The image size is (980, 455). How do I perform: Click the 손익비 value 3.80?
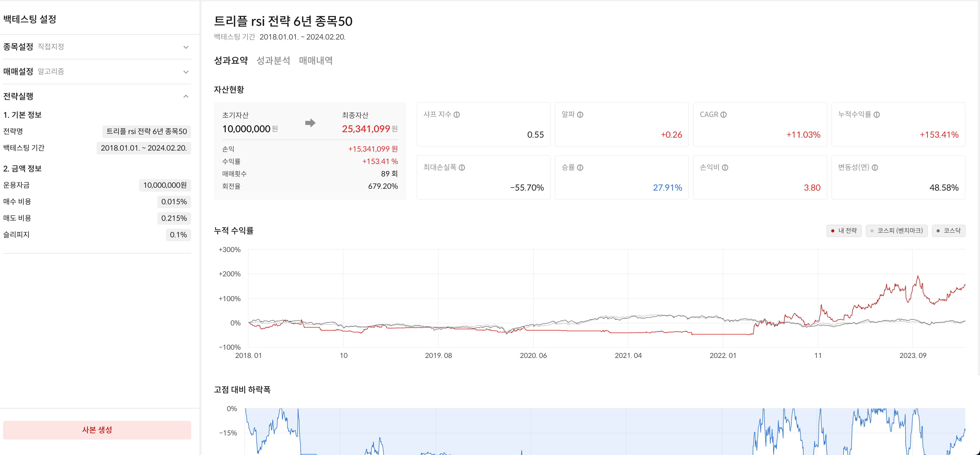(812, 187)
